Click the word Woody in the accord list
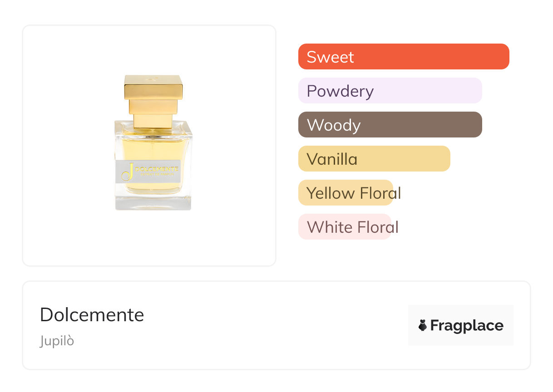 point(334,125)
